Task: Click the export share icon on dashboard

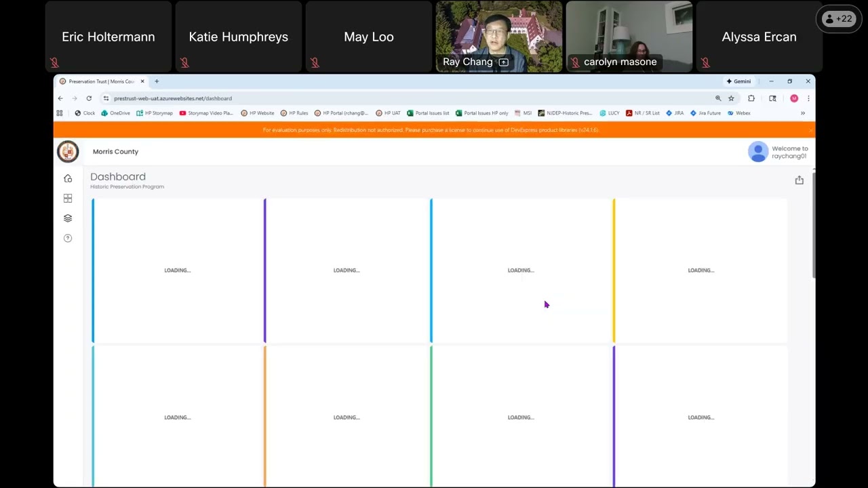Action: point(800,180)
